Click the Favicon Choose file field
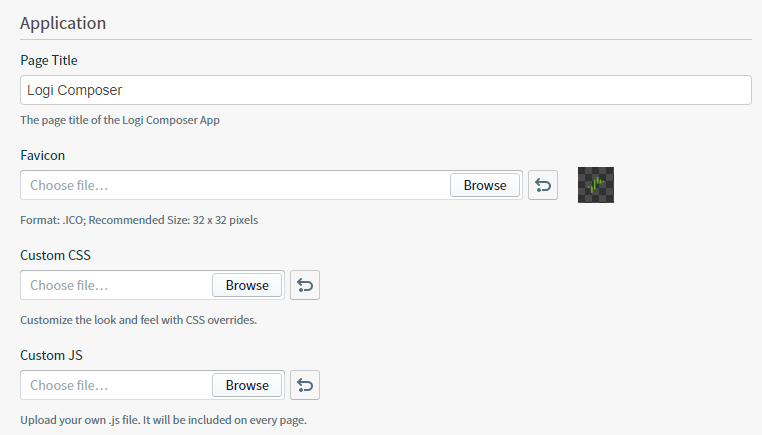 point(235,185)
